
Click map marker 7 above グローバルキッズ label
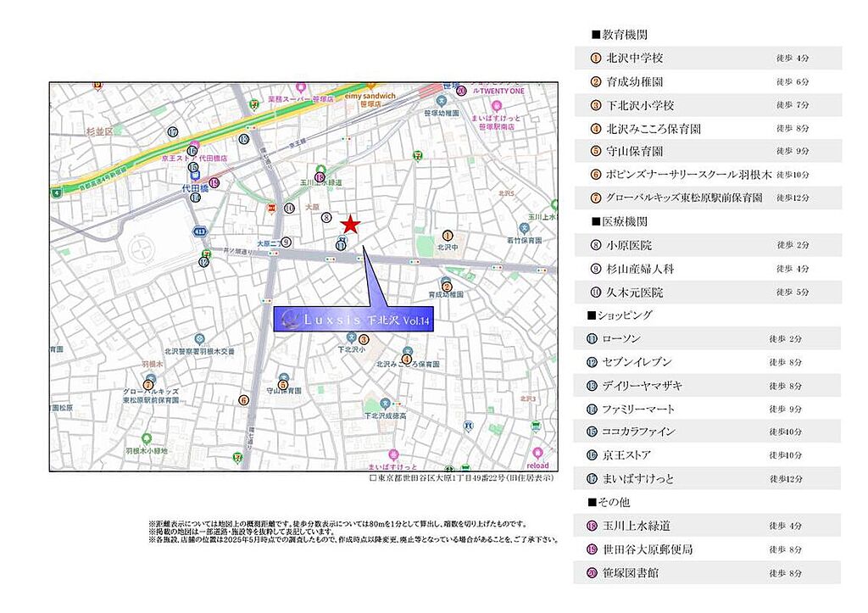tap(148, 385)
